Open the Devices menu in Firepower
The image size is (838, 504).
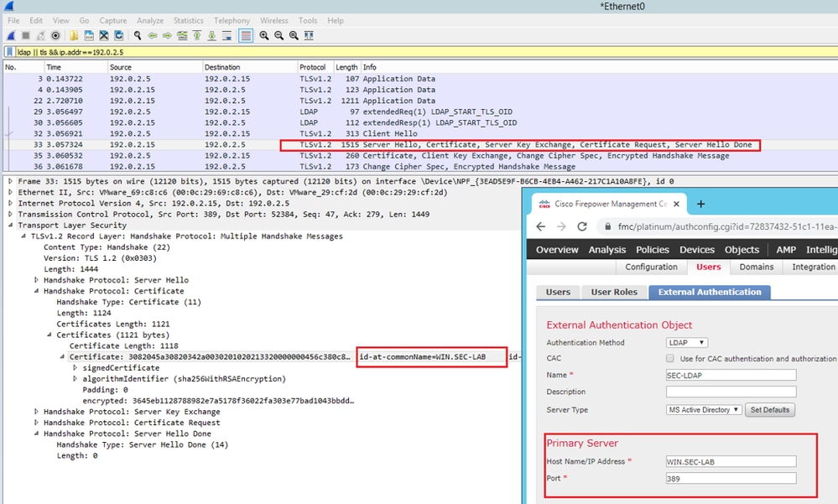coord(697,250)
